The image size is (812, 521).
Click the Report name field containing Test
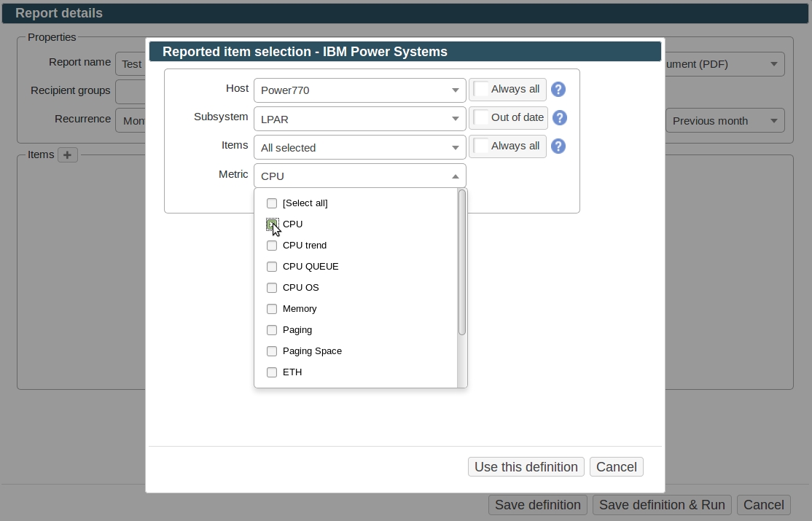(130, 64)
